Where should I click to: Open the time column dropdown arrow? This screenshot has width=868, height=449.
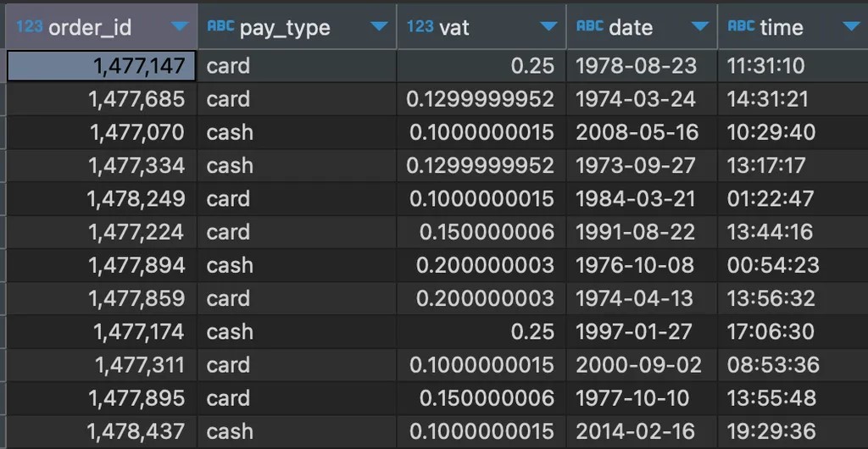tap(851, 26)
